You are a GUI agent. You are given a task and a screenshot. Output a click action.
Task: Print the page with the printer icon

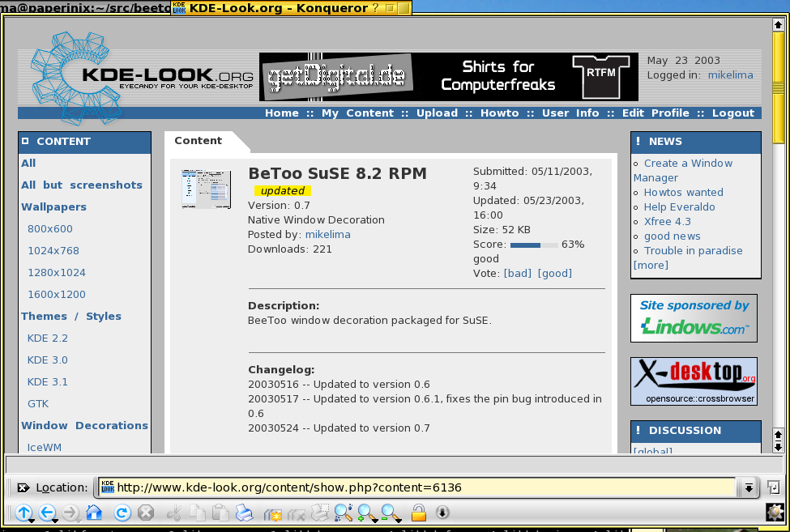[x=245, y=513]
